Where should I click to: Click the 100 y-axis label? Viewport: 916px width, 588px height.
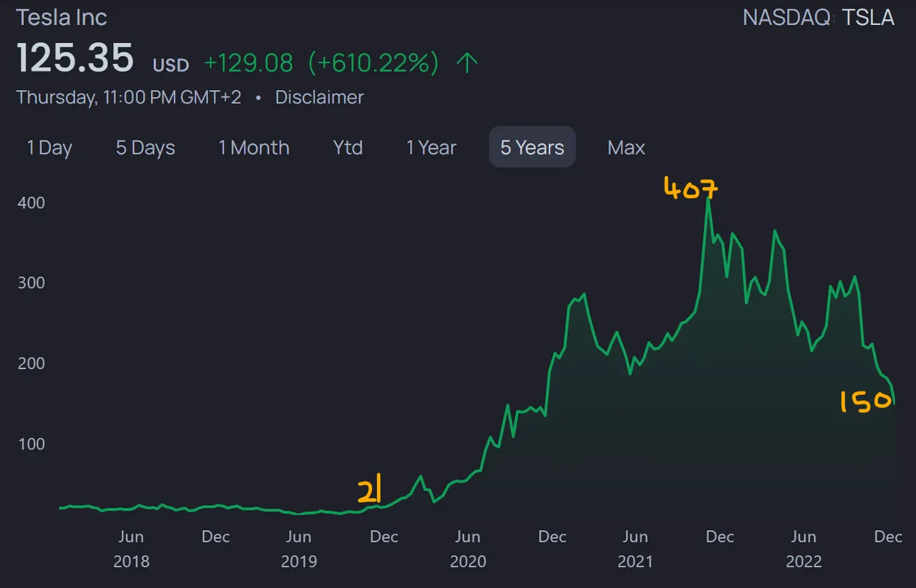[31, 444]
